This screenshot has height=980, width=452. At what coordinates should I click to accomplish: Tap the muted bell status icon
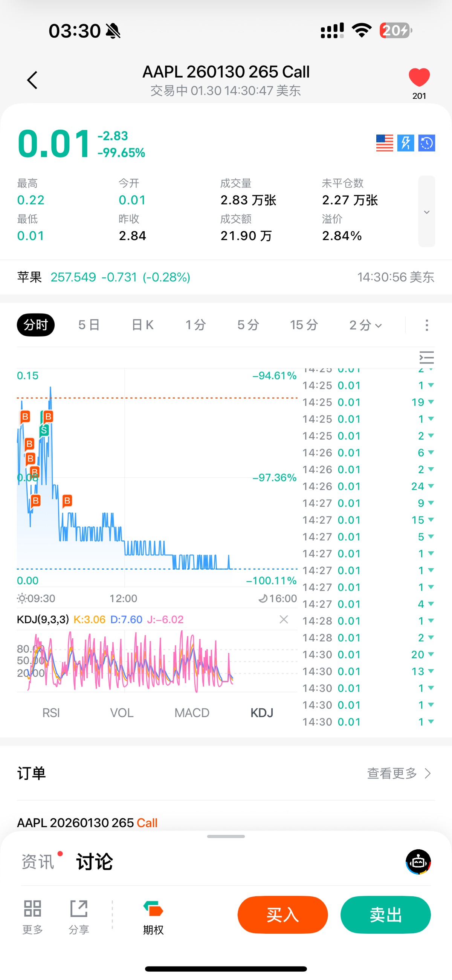pyautogui.click(x=113, y=31)
